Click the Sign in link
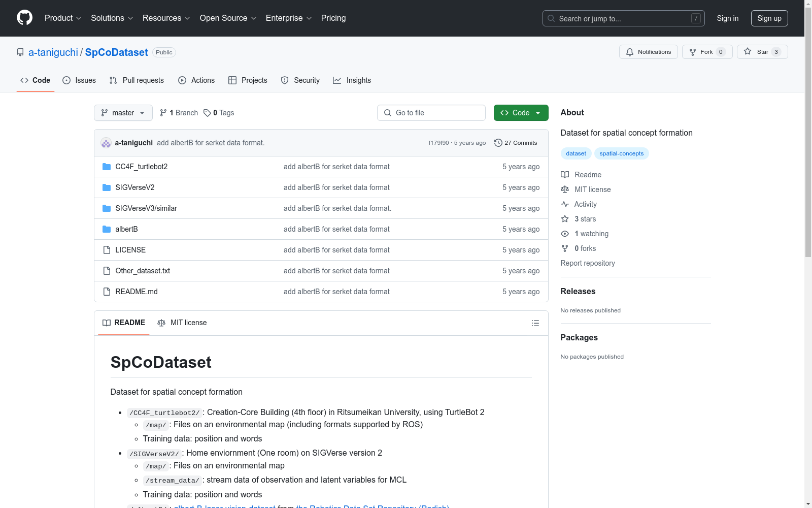 point(728,18)
